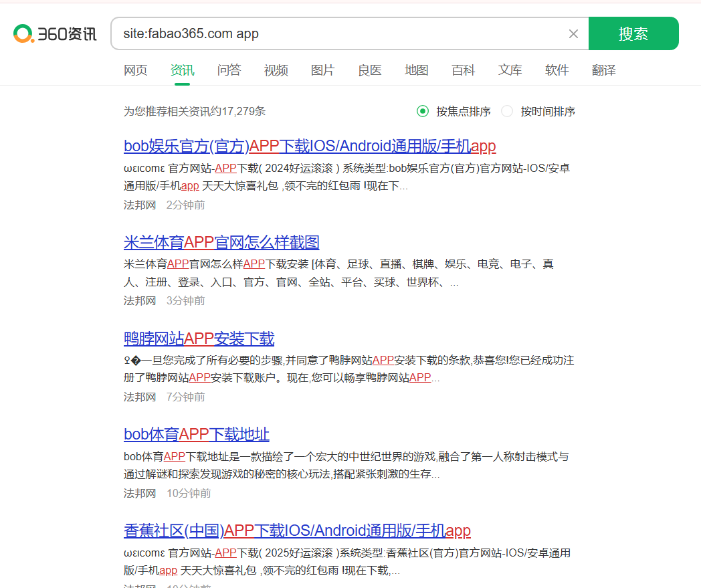Click the 7分钟前 timestamp
The image size is (701, 588).
coord(185,397)
